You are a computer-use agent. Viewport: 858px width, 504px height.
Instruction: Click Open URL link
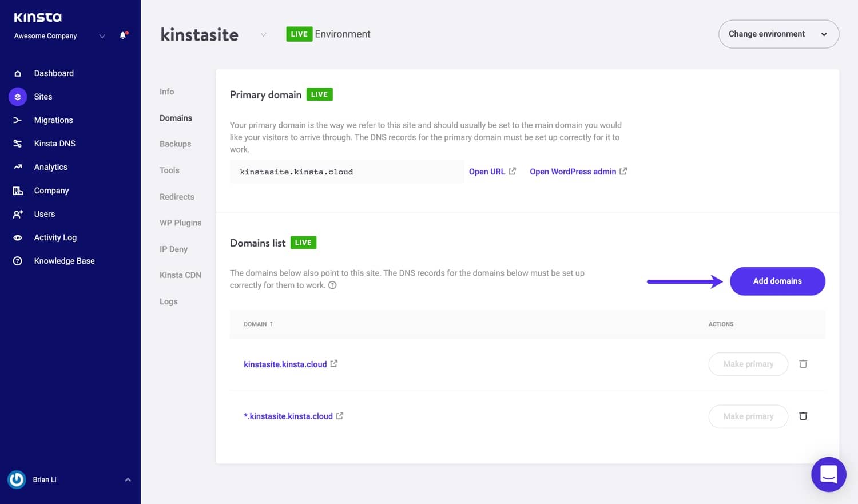[487, 172]
